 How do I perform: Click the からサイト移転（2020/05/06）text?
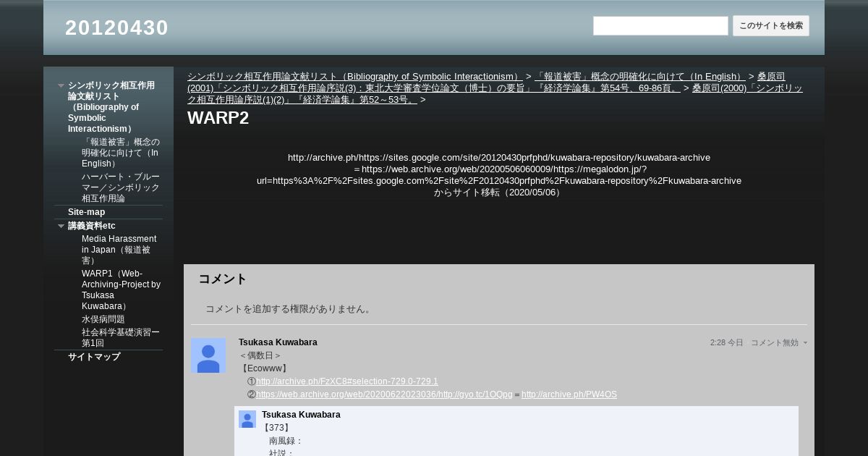point(499,193)
